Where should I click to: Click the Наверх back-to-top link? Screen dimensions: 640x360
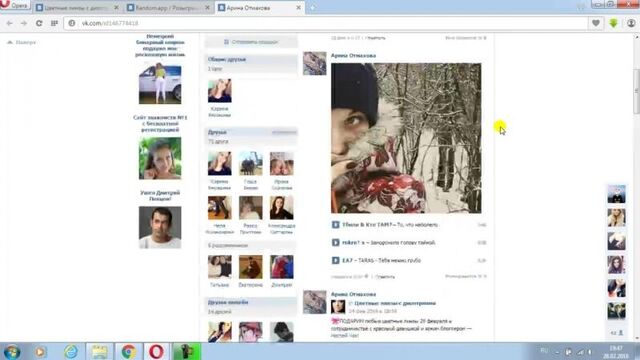(22, 42)
